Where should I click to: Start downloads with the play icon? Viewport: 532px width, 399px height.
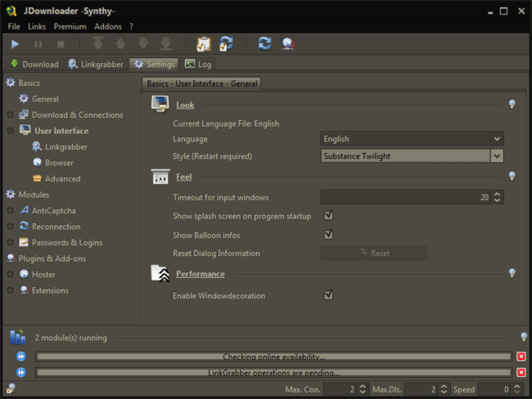tap(15, 44)
